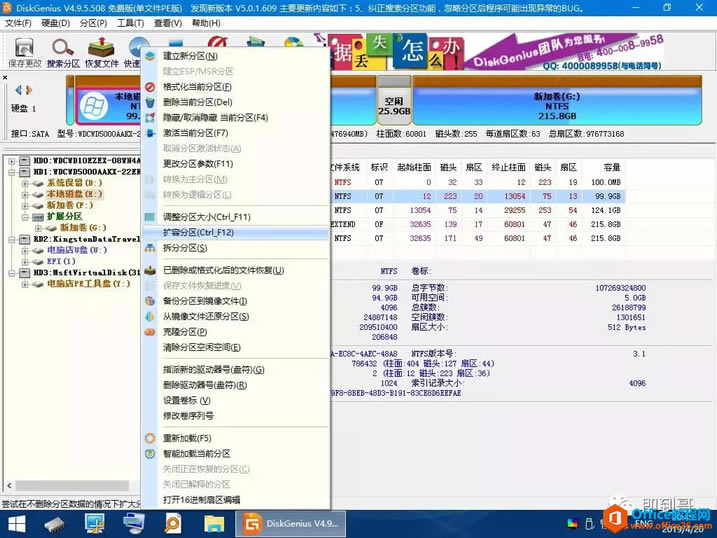Open the 工具(T) menu
Viewport: 717px width, 538px height.
[x=130, y=23]
